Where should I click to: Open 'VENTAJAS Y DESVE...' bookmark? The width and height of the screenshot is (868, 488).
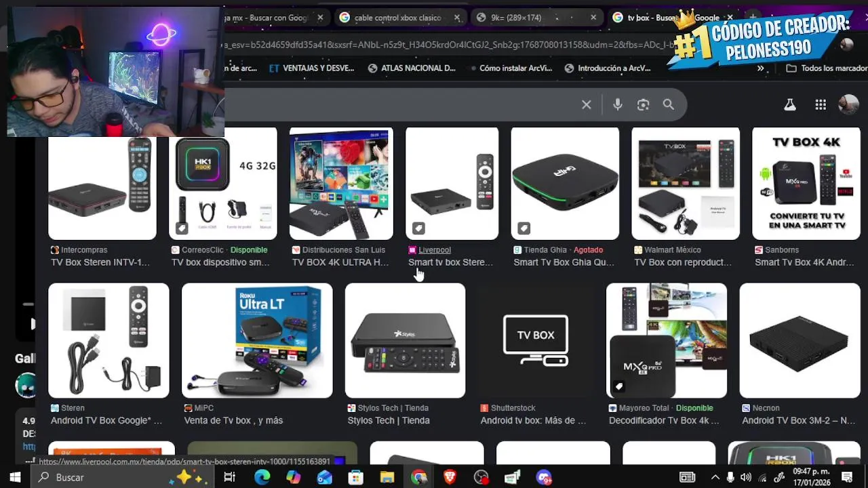pyautogui.click(x=311, y=68)
